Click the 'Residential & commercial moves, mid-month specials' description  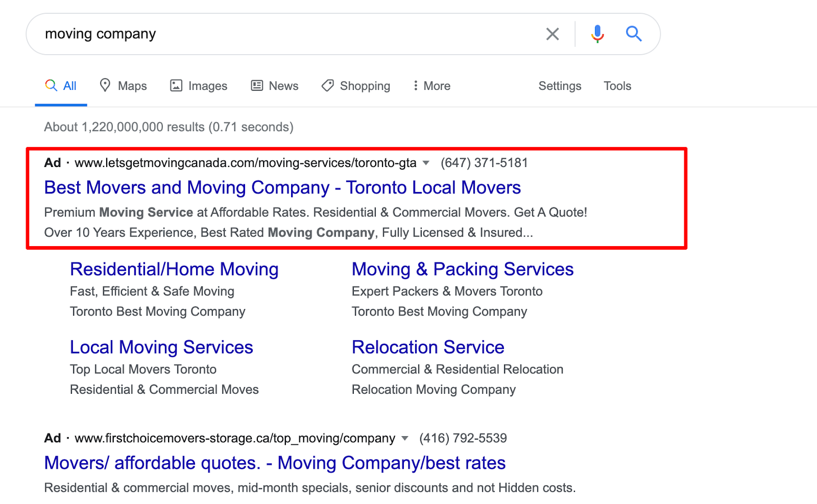click(310, 488)
